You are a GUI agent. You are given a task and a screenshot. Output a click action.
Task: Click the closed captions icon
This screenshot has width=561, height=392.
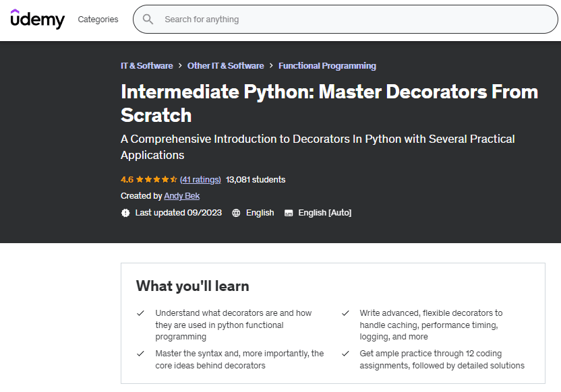pos(289,213)
